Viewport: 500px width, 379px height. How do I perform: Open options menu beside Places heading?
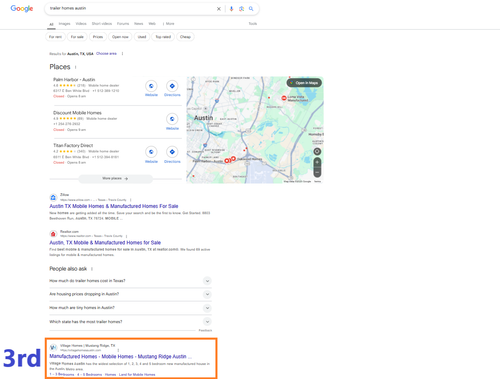point(76,67)
